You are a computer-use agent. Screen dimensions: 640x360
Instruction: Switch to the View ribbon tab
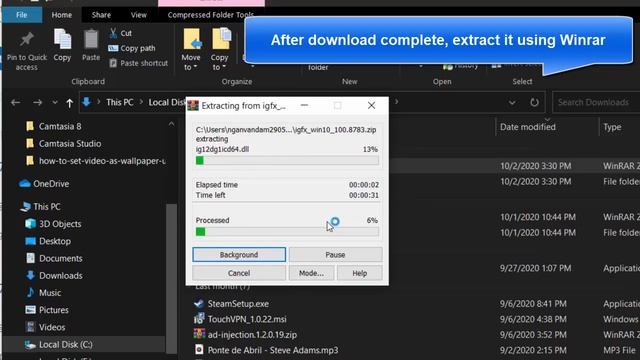coord(138,15)
